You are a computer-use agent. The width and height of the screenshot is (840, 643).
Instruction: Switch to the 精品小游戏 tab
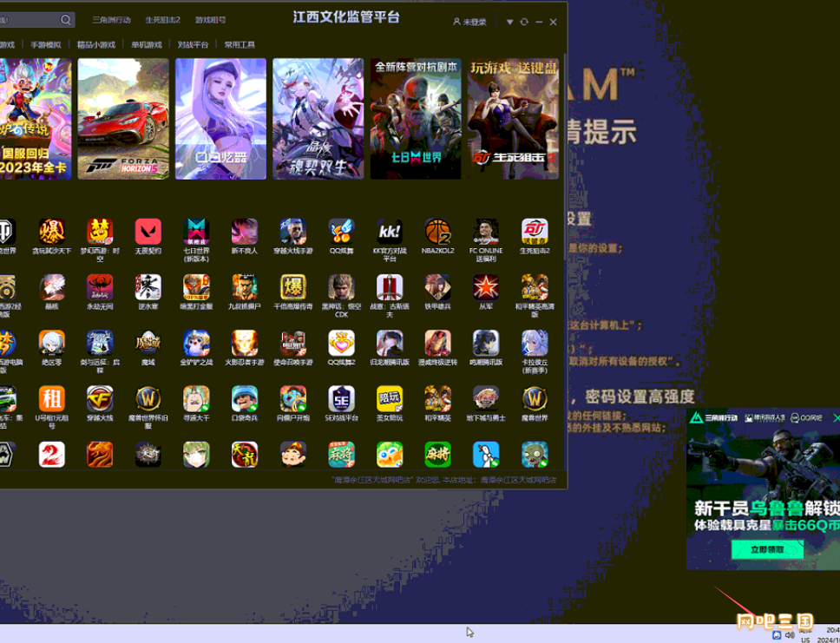click(x=96, y=45)
